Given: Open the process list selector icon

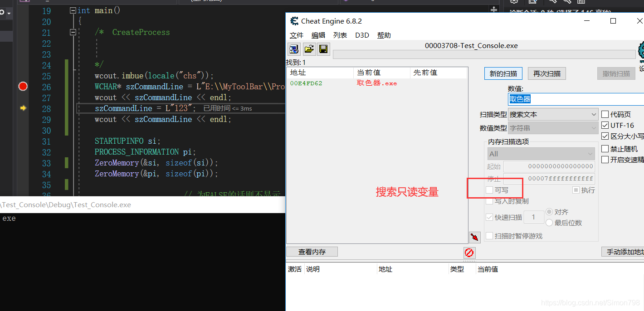Looking at the screenshot, I should [x=294, y=49].
